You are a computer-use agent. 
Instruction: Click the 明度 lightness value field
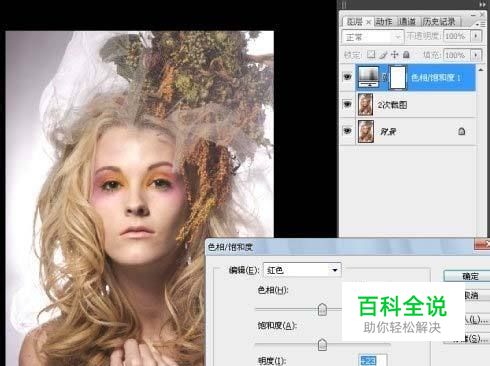[373, 360]
